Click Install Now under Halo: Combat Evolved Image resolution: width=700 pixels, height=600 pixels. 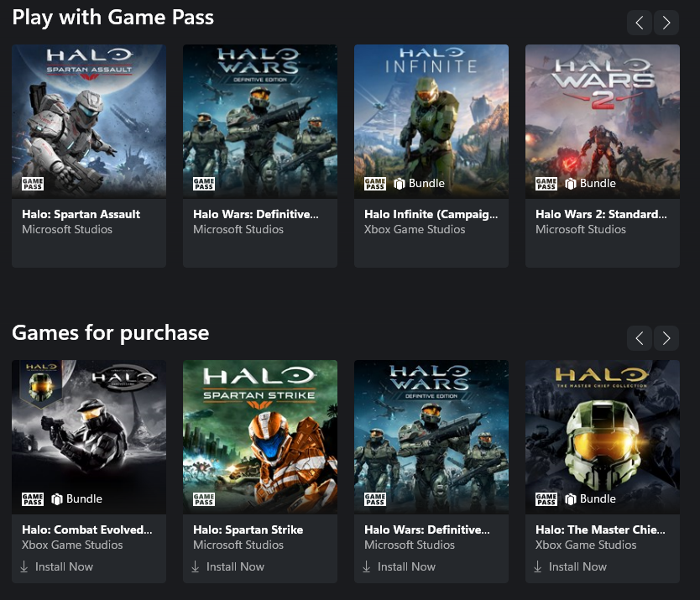[x=64, y=566]
